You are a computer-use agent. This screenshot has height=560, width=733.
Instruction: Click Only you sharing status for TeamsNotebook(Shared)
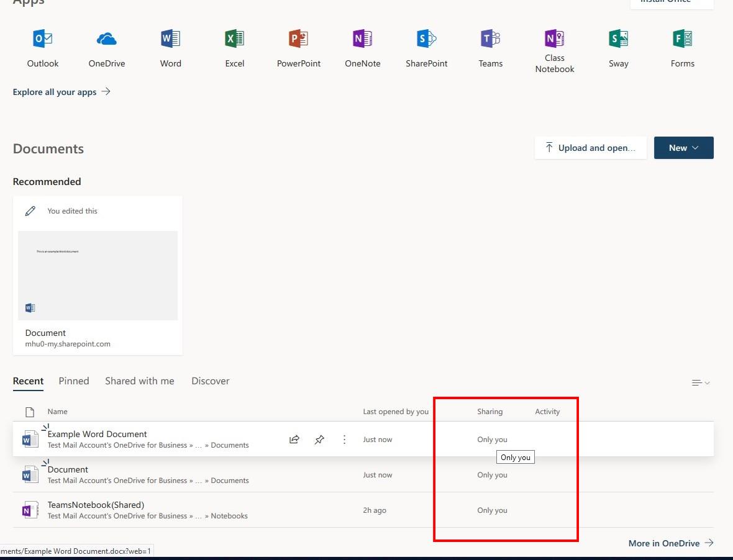point(492,510)
